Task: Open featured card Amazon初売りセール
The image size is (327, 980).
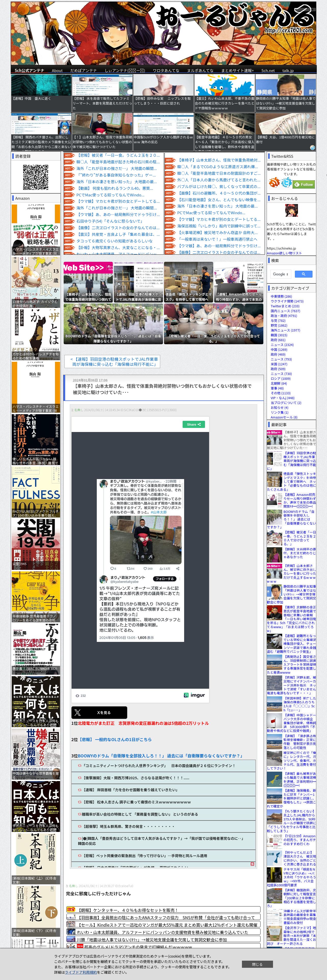Action: coord(239,282)
